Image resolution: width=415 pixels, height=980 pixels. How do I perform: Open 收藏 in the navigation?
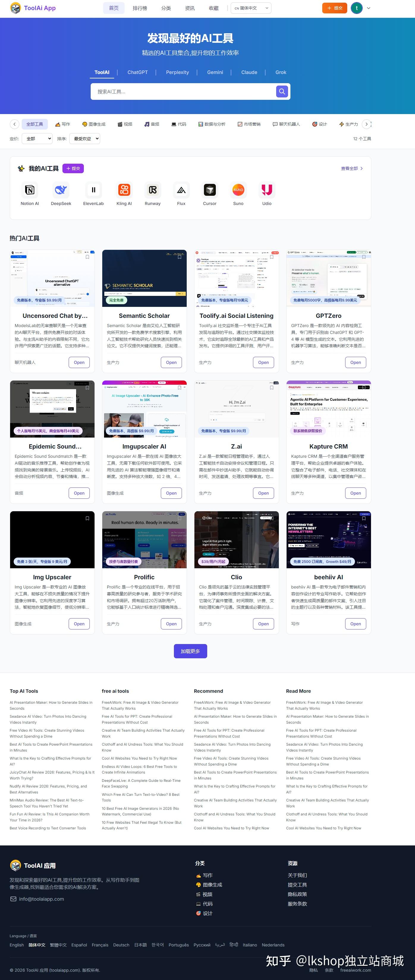tap(213, 8)
